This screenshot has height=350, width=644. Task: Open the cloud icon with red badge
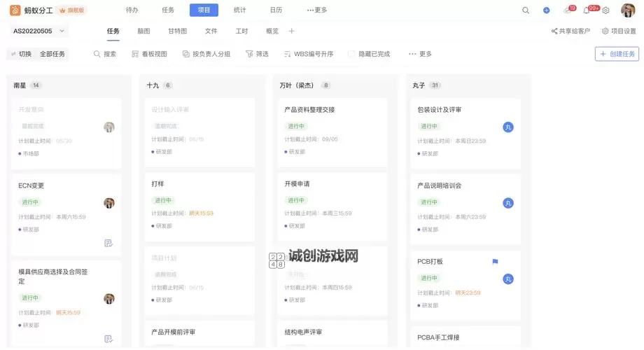click(x=569, y=10)
